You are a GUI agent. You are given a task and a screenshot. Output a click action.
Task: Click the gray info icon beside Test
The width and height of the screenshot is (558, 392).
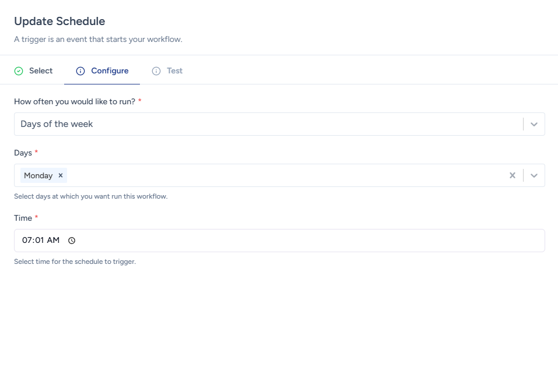tap(156, 71)
